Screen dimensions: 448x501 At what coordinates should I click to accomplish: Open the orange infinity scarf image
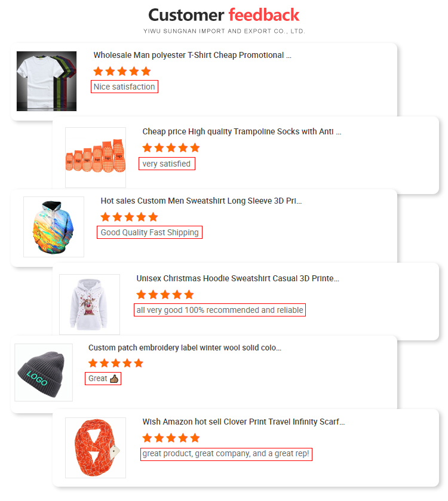pyautogui.click(x=96, y=447)
